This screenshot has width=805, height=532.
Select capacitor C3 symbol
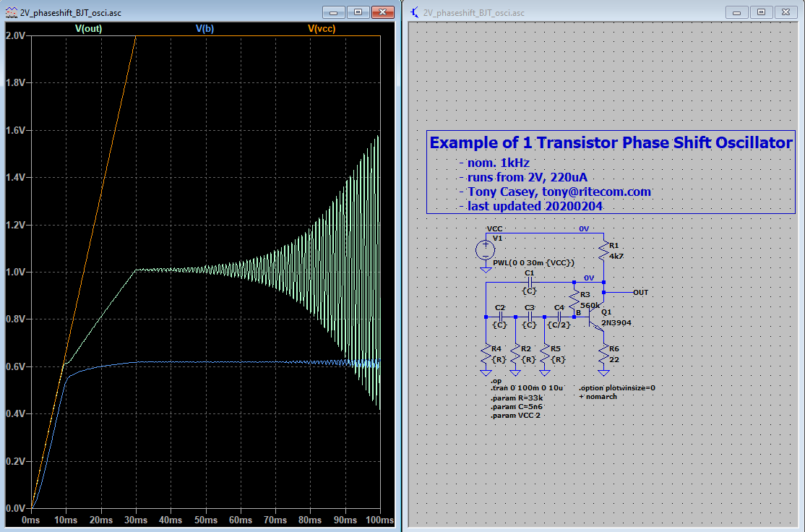[530, 317]
